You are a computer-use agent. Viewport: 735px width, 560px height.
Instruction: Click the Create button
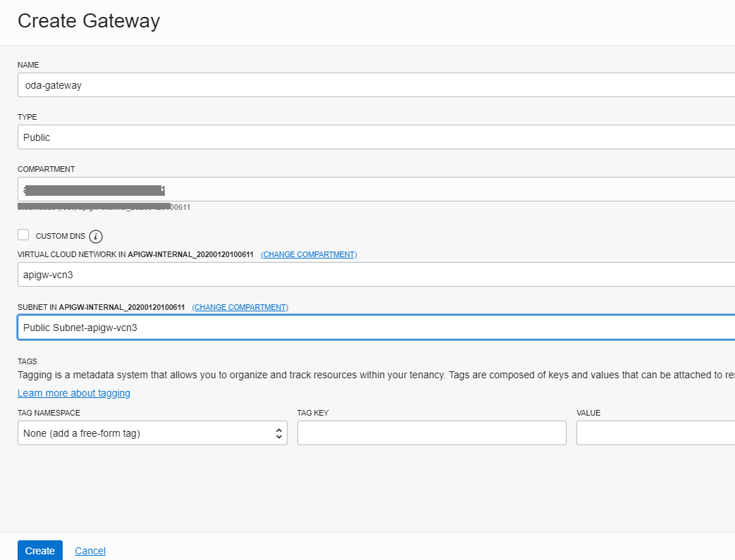[39, 550]
